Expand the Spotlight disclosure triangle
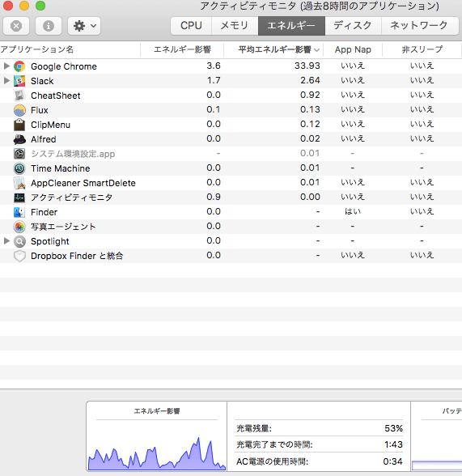The width and height of the screenshot is (462, 476). pyautogui.click(x=6, y=240)
